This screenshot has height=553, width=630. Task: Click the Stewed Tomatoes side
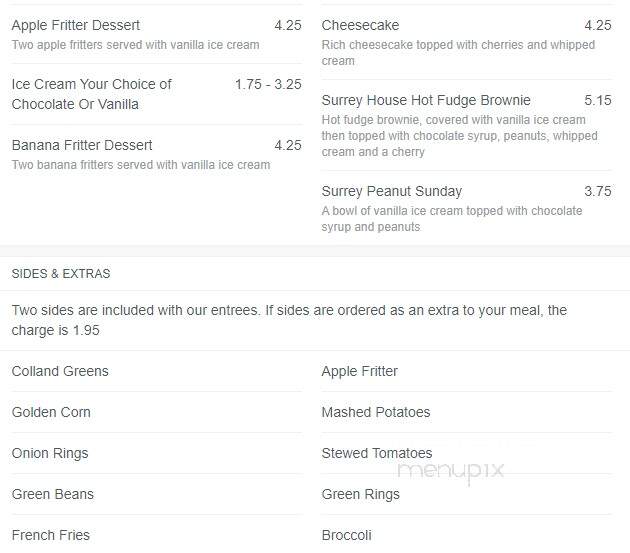click(466, 453)
